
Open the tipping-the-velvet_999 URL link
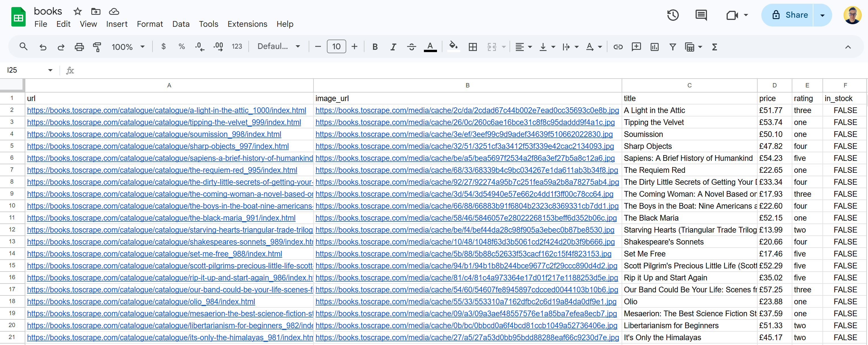(164, 122)
